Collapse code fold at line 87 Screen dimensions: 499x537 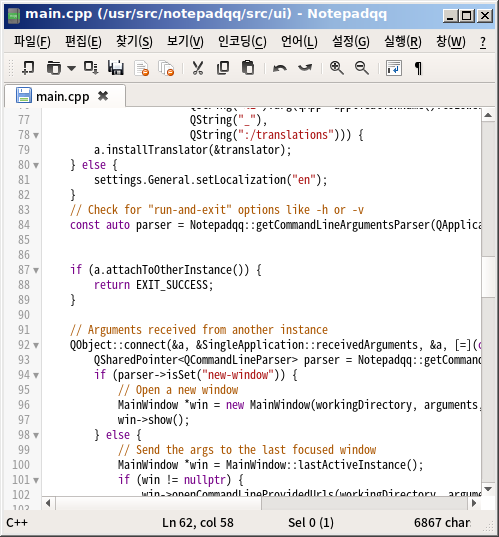click(36, 271)
